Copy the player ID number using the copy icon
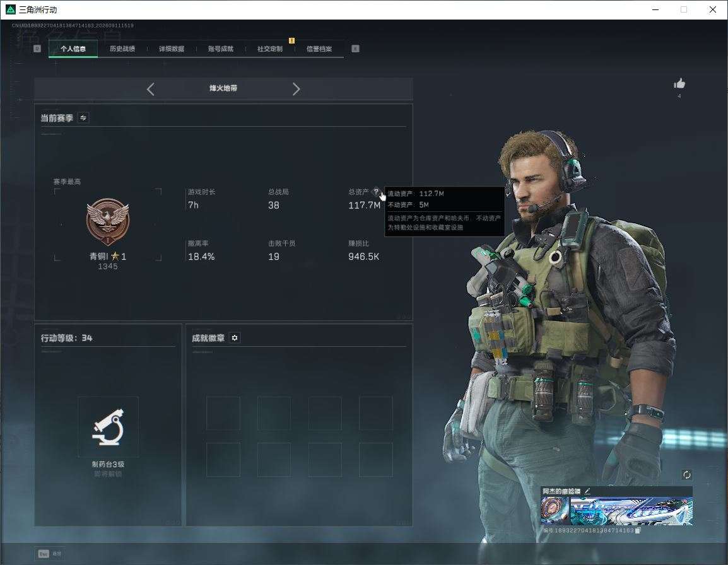The height and width of the screenshot is (565, 728). click(x=638, y=530)
